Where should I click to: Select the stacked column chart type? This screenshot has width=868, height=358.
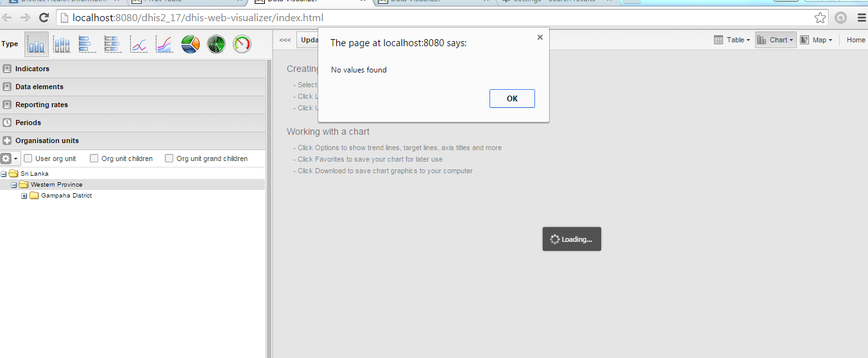click(62, 44)
